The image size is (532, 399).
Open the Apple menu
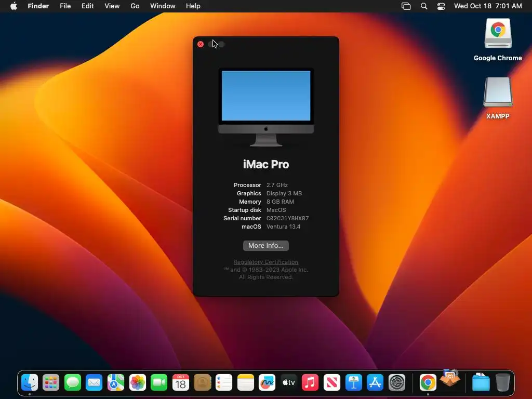click(14, 6)
